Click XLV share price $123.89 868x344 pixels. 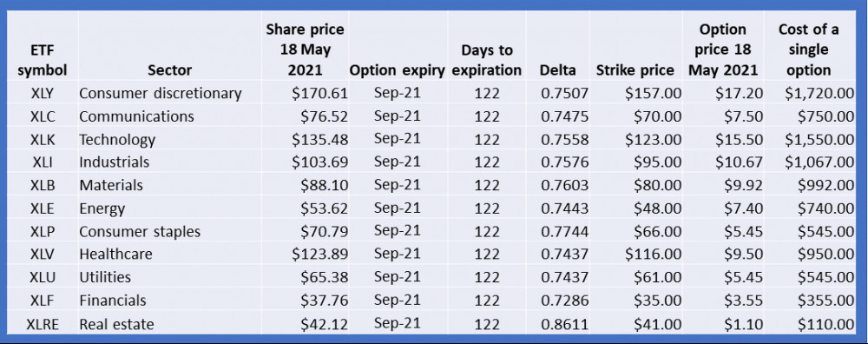(x=320, y=255)
